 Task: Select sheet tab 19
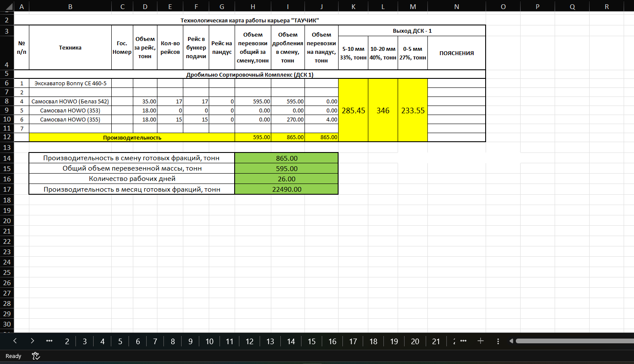pyautogui.click(x=394, y=341)
